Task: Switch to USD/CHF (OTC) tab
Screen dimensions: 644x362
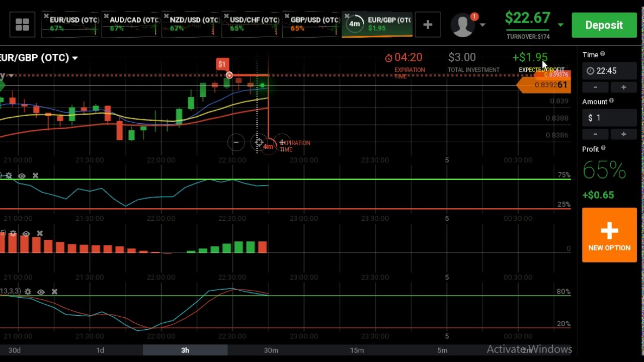Action: coord(251,25)
